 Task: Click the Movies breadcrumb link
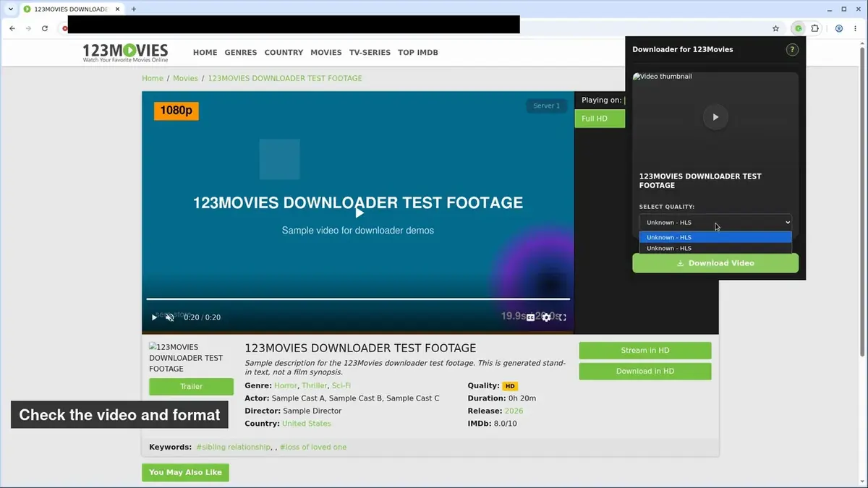[x=185, y=78]
